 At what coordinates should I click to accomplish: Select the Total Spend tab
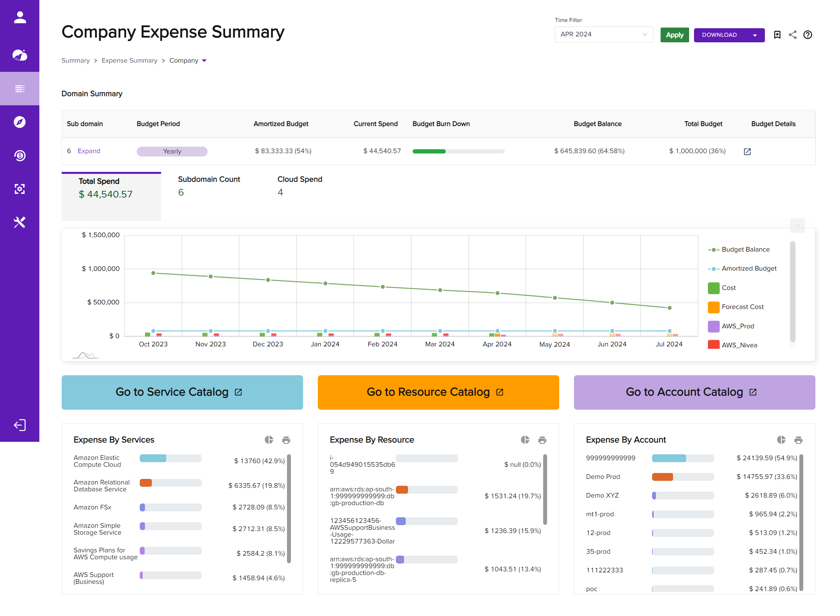click(x=111, y=196)
